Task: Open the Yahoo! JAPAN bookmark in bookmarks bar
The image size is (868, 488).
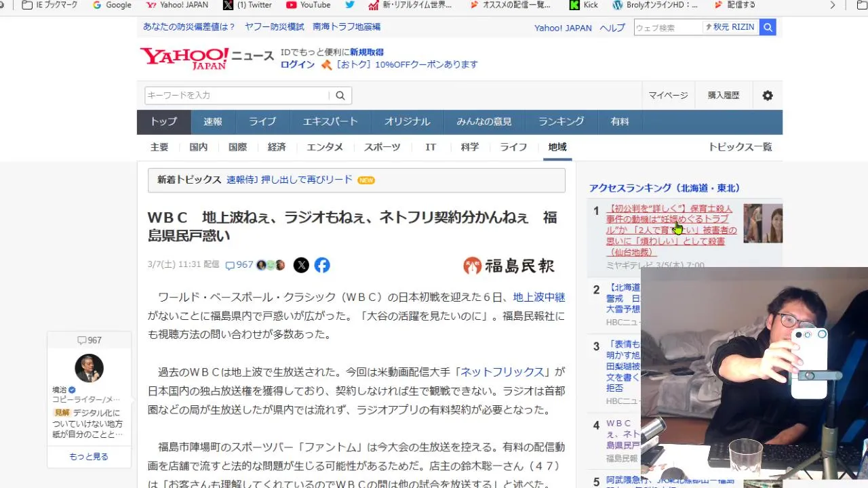Action: (x=178, y=5)
